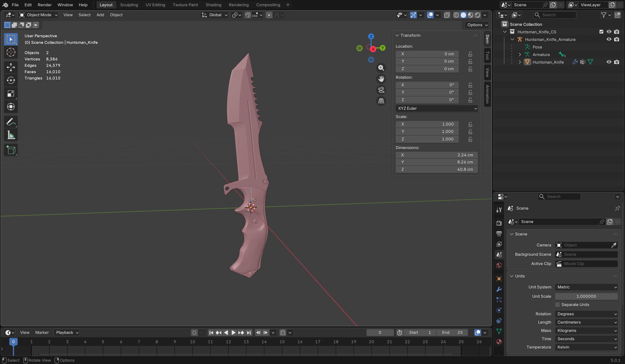The image size is (625, 364).
Task: Select the Move tool
Action: coord(11,67)
